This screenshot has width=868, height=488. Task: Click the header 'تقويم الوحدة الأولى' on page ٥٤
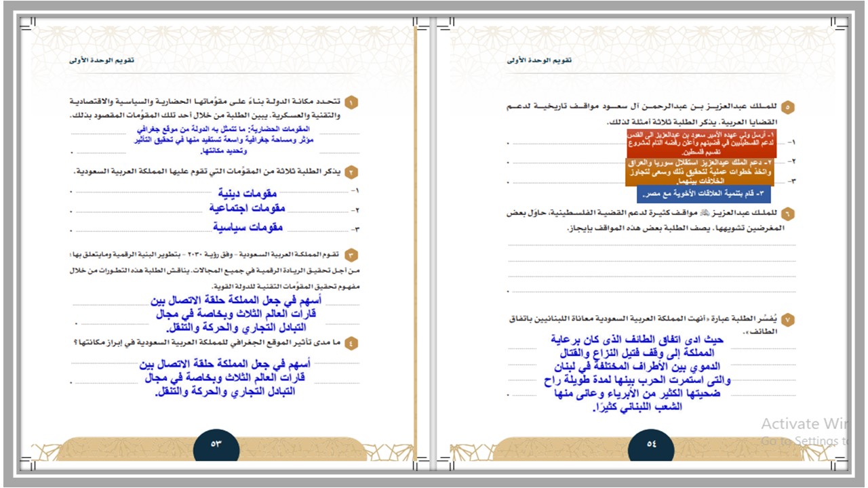click(x=538, y=60)
